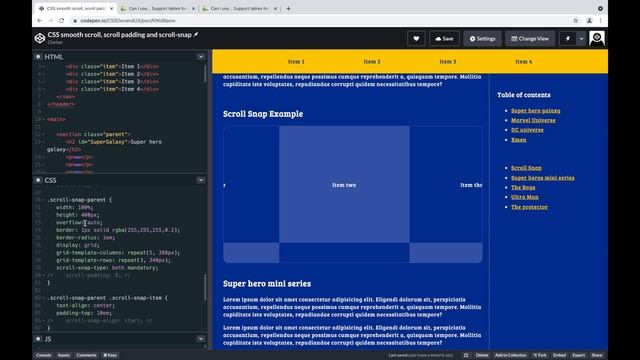
Task: Close the CSS smooth scroll tab
Action: pyautogui.click(x=111, y=8)
